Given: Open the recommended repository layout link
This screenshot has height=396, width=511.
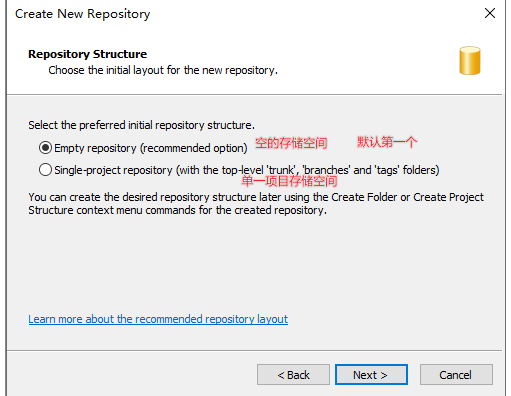Looking at the screenshot, I should tap(158, 319).
